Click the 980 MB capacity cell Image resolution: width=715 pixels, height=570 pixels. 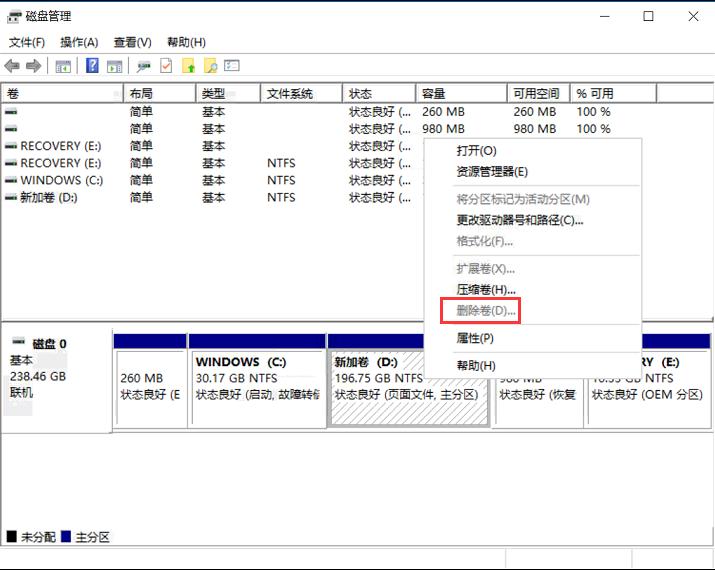(x=443, y=129)
